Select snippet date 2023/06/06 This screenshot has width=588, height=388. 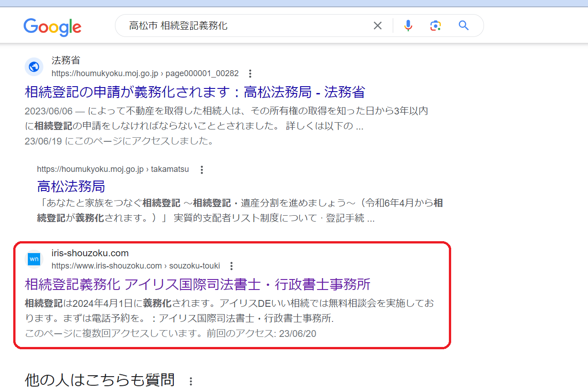(x=48, y=111)
